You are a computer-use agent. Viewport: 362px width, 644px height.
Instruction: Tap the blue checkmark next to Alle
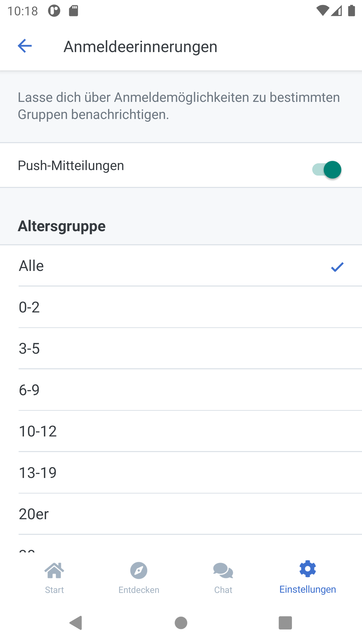pos(337,267)
